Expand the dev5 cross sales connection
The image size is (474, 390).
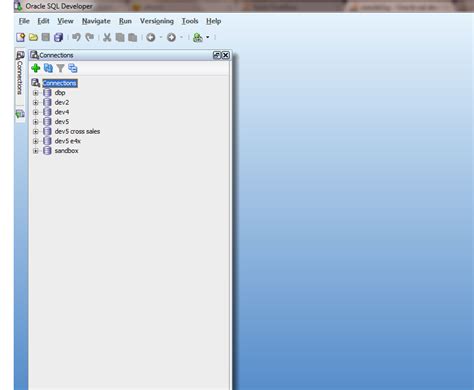[x=36, y=131]
